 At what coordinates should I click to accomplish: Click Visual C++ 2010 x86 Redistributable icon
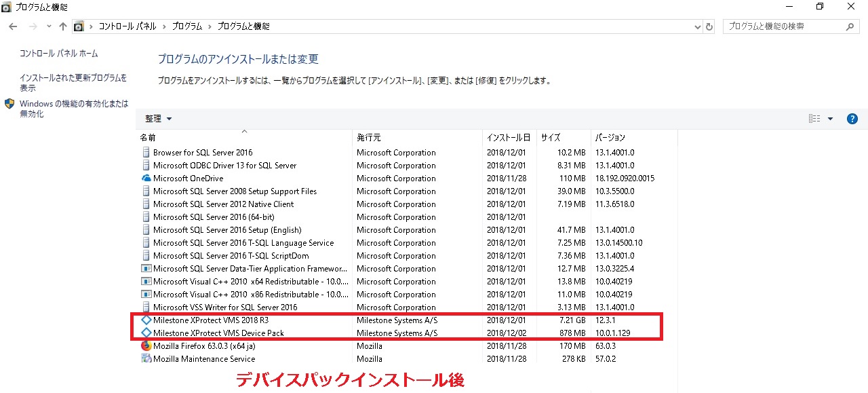146,295
